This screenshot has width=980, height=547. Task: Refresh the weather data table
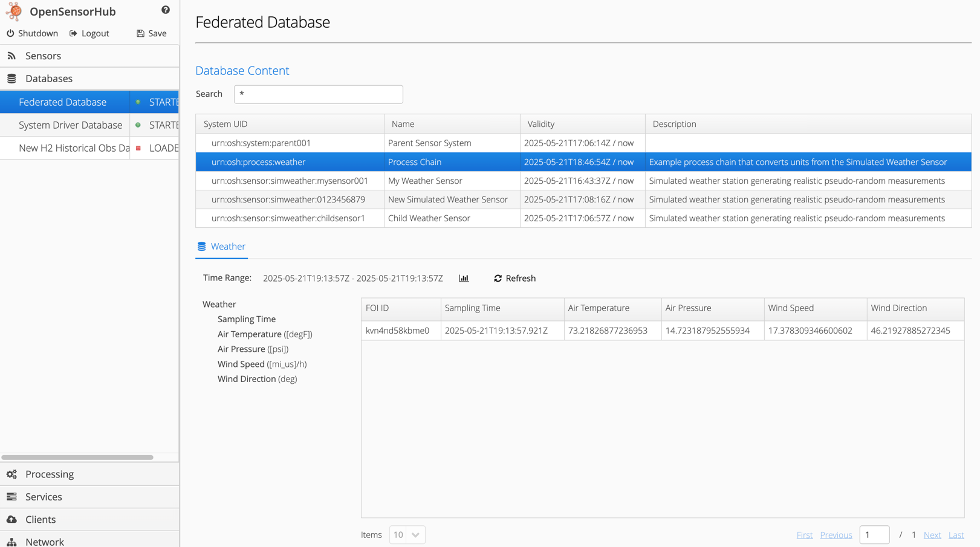tap(514, 278)
